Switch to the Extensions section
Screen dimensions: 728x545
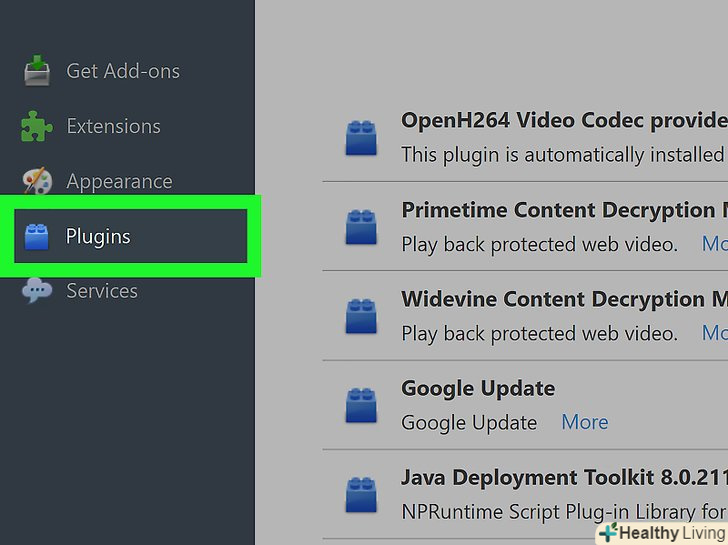113,127
